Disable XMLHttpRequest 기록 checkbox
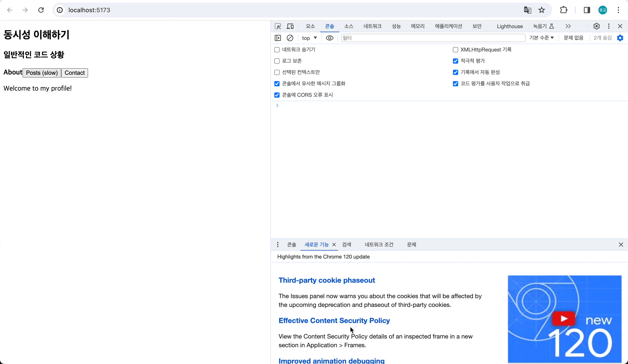 [456, 49]
